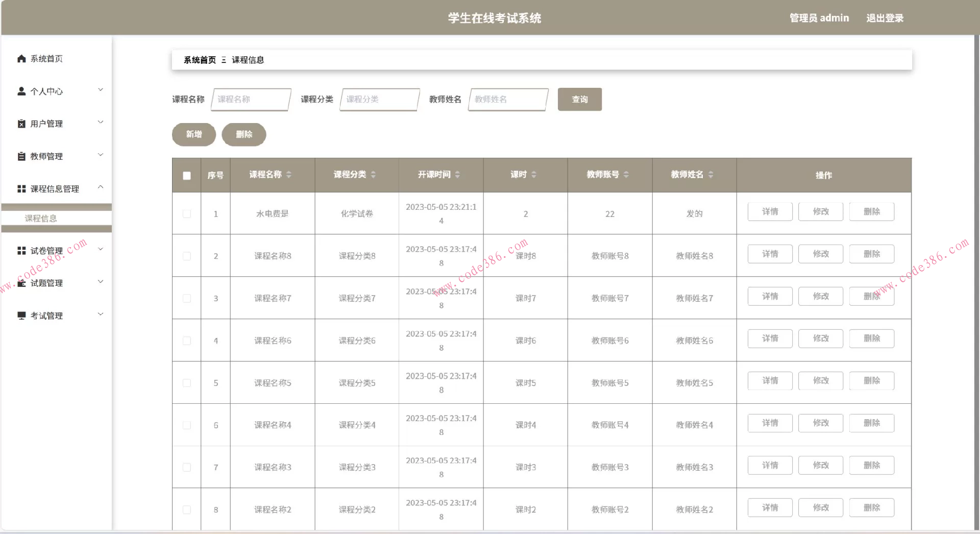Image resolution: width=980 pixels, height=534 pixels.
Task: Select the grid icon beside 课程信息管理
Action: point(21,188)
